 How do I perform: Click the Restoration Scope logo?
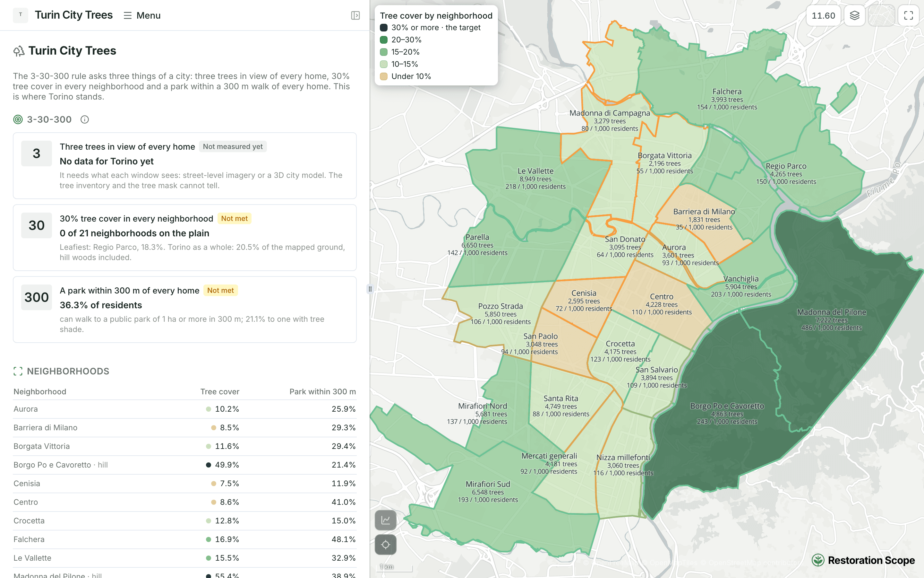coord(863,560)
